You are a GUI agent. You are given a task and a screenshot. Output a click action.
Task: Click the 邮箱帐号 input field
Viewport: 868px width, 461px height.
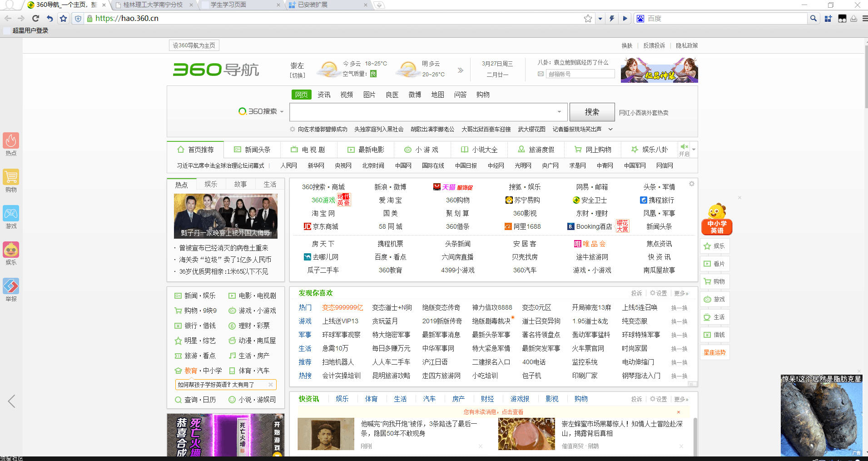pos(580,74)
